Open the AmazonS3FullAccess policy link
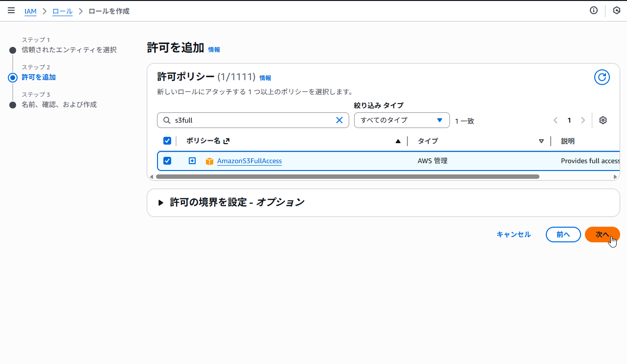The width and height of the screenshot is (627, 364). [x=249, y=160]
